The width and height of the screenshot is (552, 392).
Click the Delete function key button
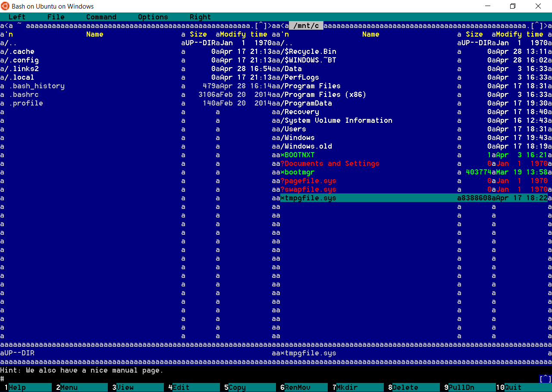pyautogui.click(x=405, y=387)
